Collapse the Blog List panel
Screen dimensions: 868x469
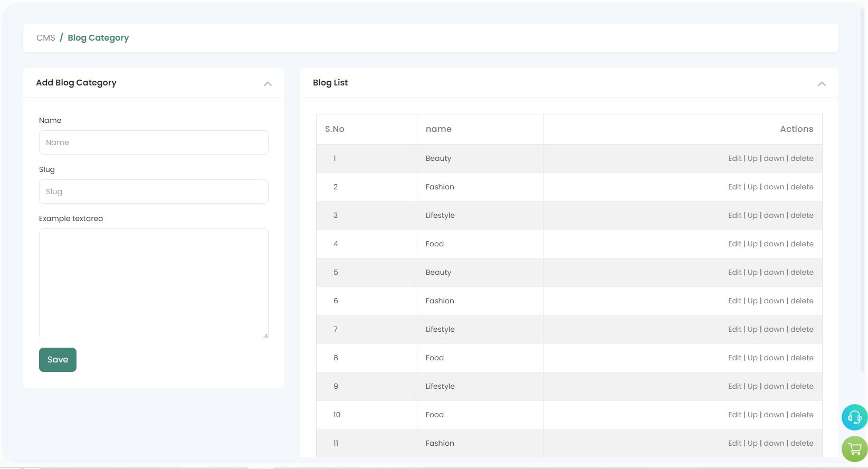(821, 84)
